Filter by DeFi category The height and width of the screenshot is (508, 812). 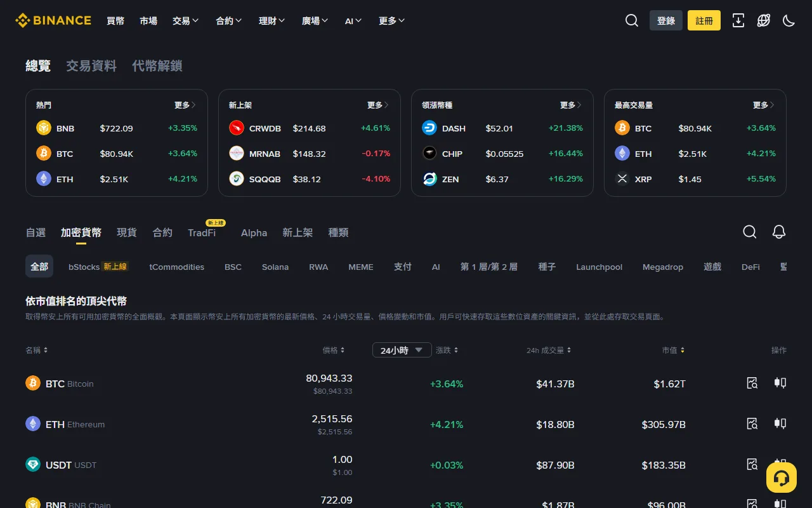pos(750,267)
